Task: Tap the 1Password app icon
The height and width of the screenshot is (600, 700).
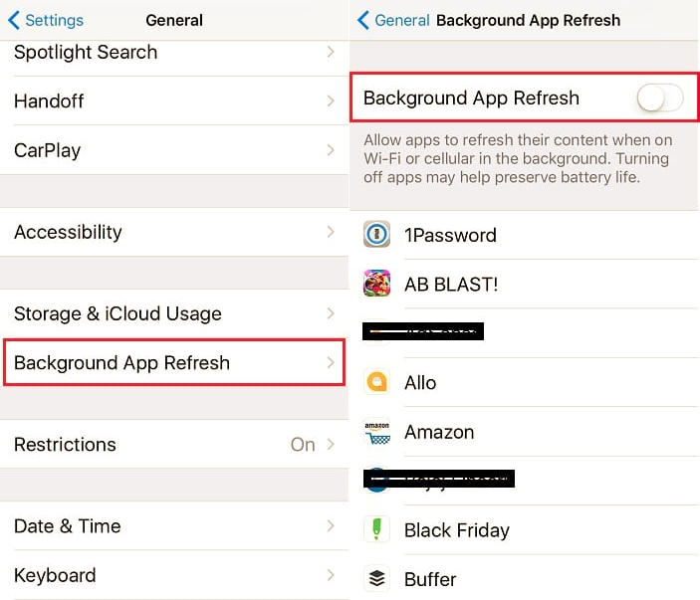Action: pos(376,234)
